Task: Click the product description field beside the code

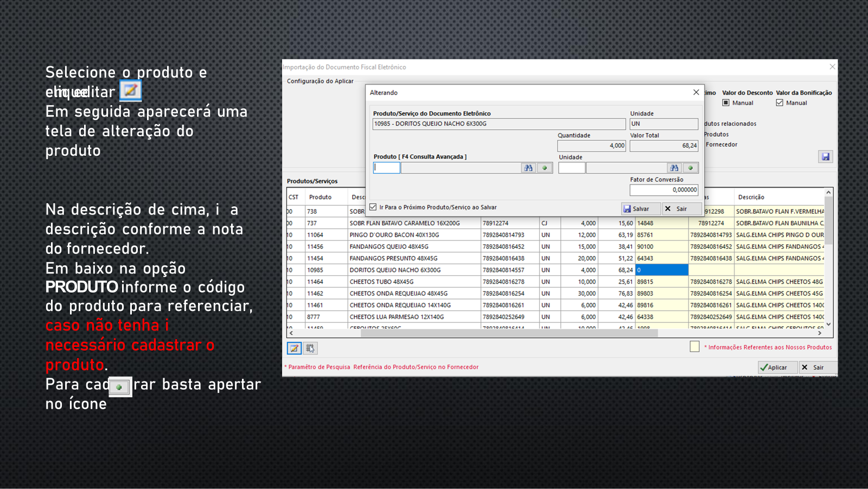Action: click(x=461, y=168)
